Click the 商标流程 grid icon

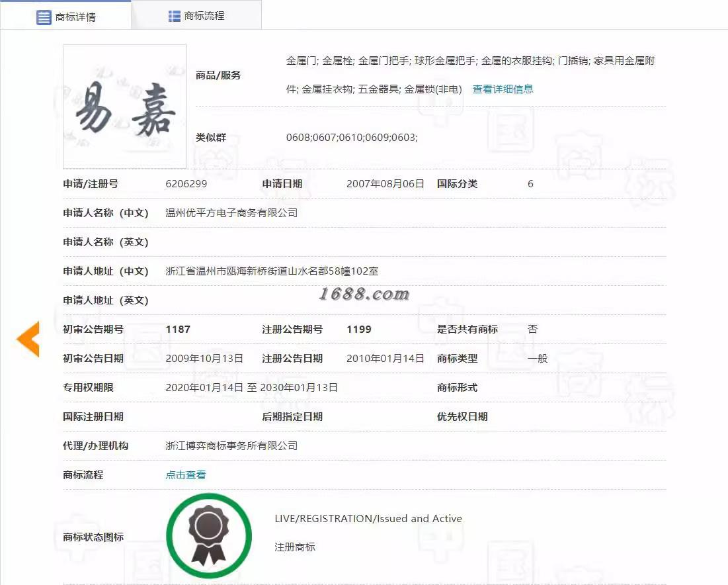pos(174,17)
